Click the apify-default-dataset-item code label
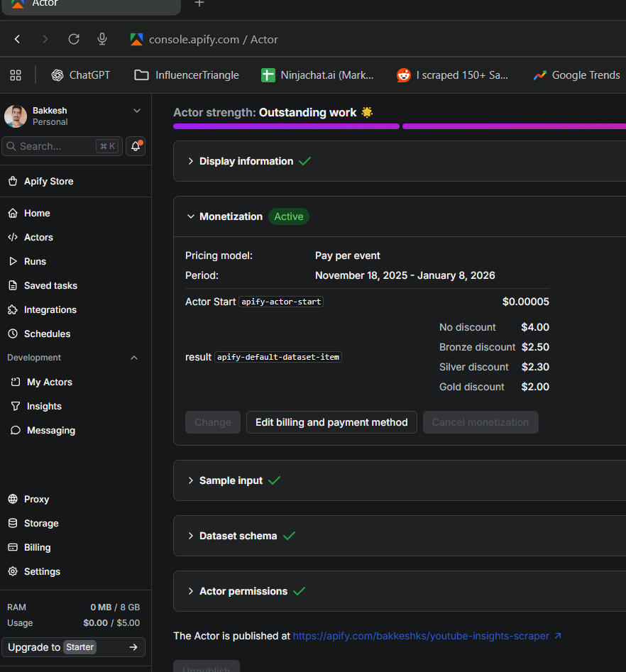This screenshot has height=672, width=626. tap(278, 357)
